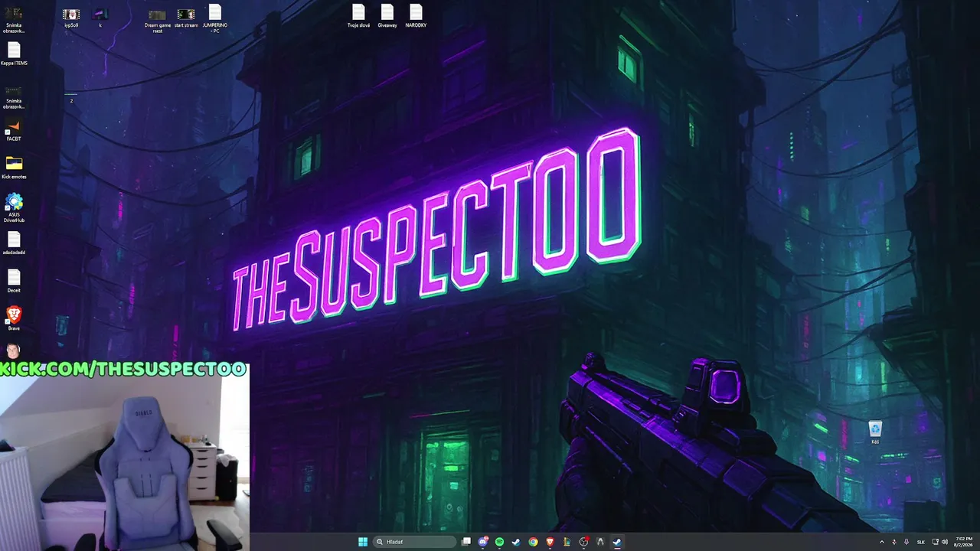Select the desktop item labeled 2
The image size is (980, 551).
click(71, 96)
